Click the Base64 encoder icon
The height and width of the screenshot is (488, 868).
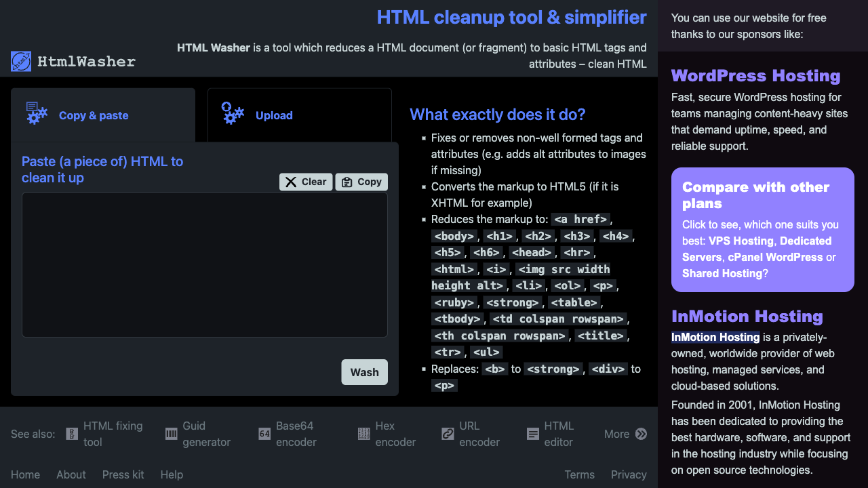tap(264, 434)
